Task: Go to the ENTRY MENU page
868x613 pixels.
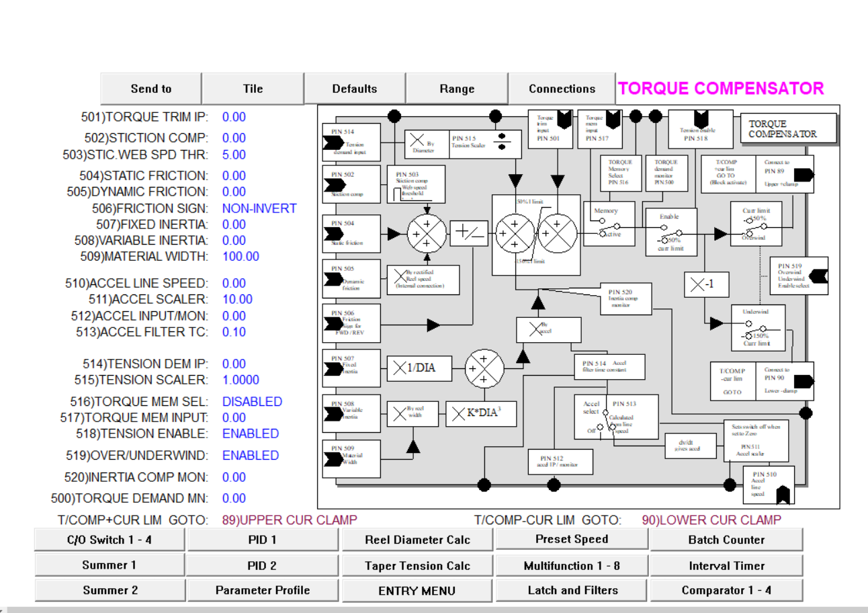Action: click(x=417, y=591)
